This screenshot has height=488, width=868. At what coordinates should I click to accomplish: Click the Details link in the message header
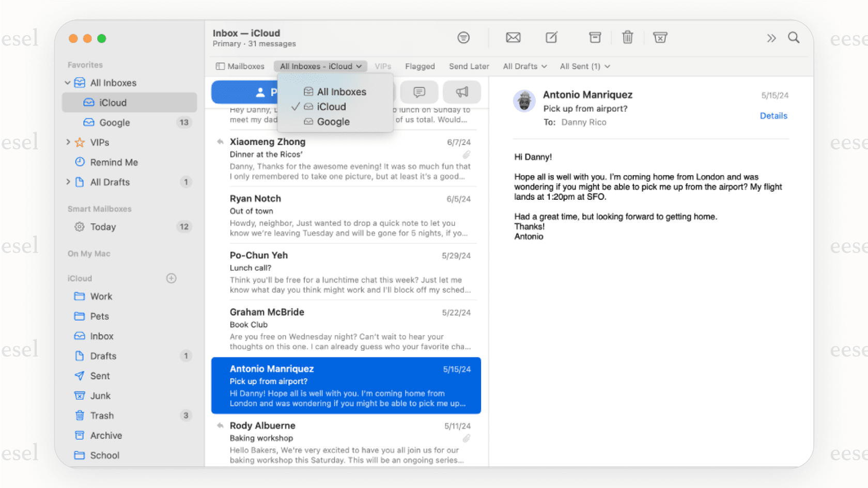pyautogui.click(x=773, y=116)
